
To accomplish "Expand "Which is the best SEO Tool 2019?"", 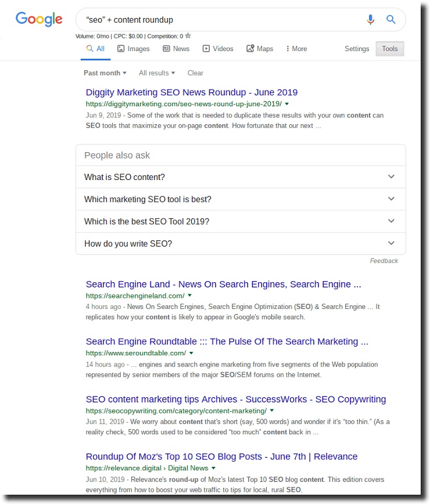I will coord(241,221).
